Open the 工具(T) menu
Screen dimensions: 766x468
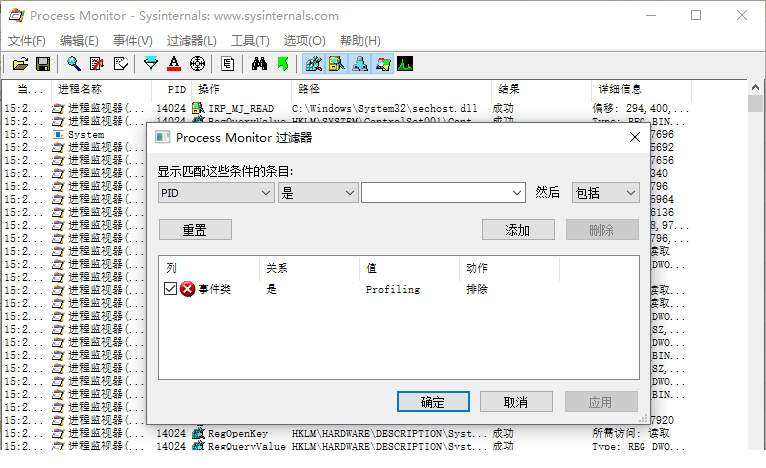point(250,41)
